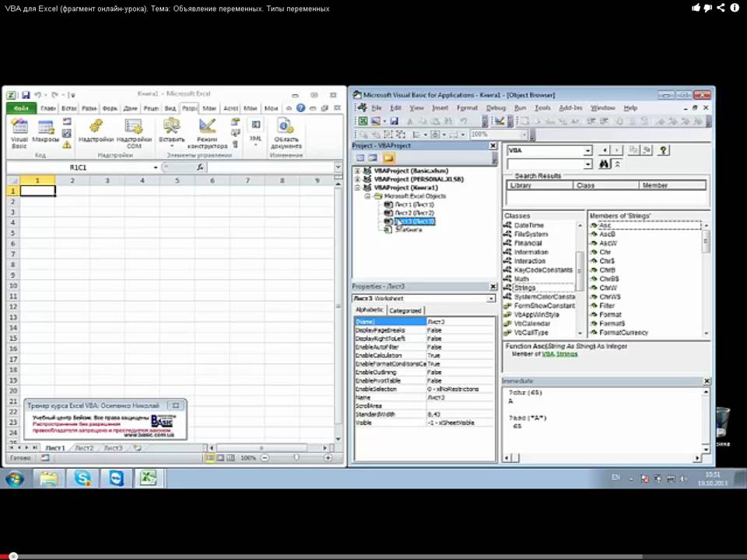
Task: Select Format in Members list
Action: pyautogui.click(x=610, y=315)
